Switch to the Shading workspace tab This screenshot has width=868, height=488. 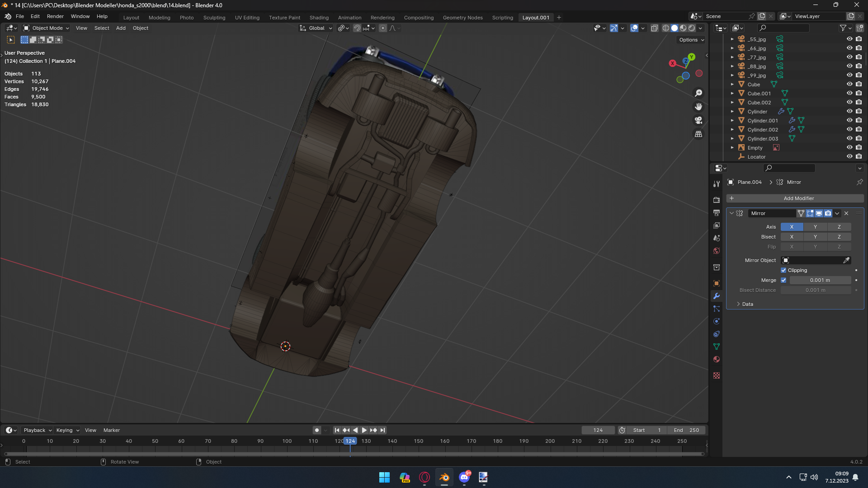tap(319, 18)
